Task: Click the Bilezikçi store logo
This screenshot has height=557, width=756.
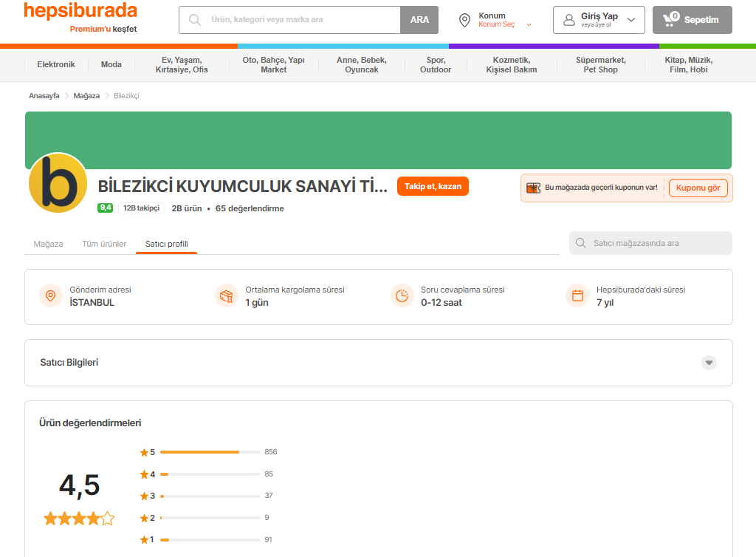Action: [58, 182]
